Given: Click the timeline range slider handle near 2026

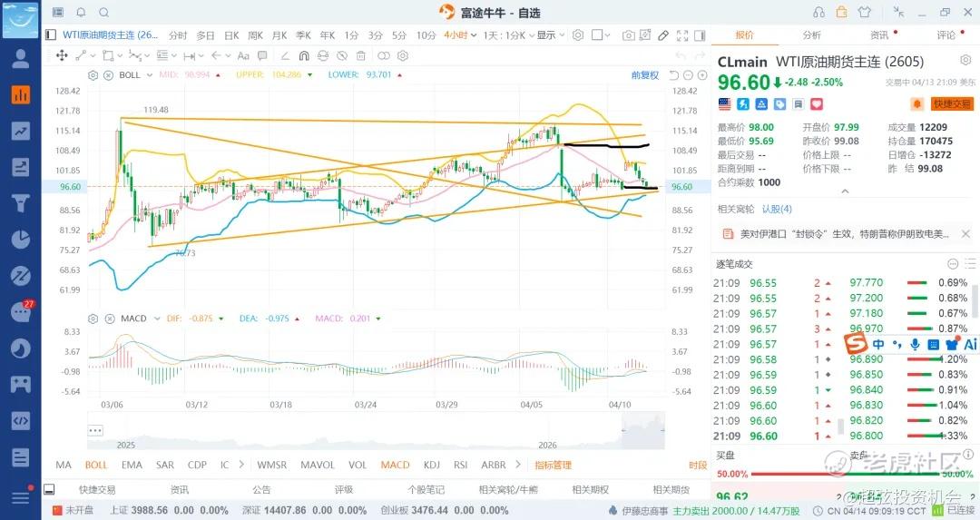Looking at the screenshot, I should click(x=623, y=430).
